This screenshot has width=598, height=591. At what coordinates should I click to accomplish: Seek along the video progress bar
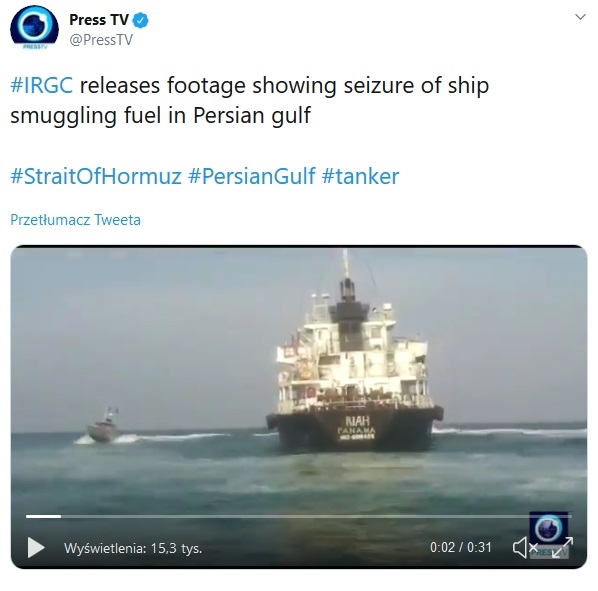pyautogui.click(x=299, y=516)
